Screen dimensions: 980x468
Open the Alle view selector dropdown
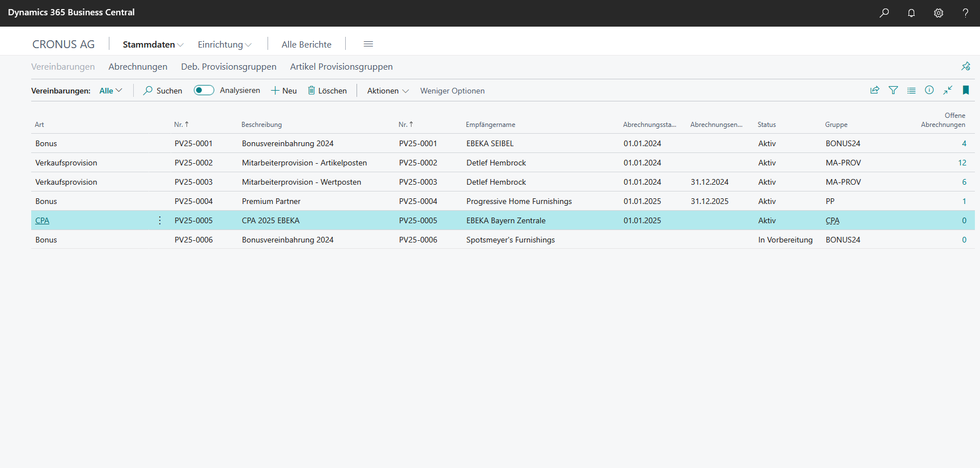(x=111, y=91)
